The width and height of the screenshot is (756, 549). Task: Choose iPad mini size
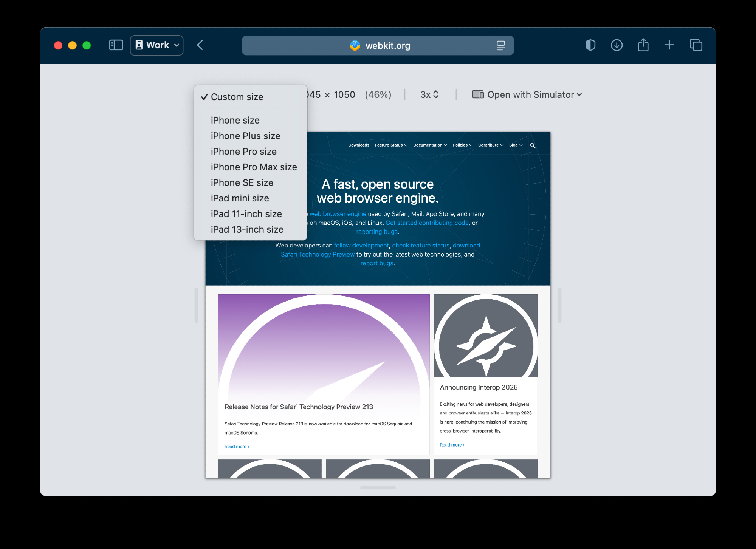click(240, 198)
